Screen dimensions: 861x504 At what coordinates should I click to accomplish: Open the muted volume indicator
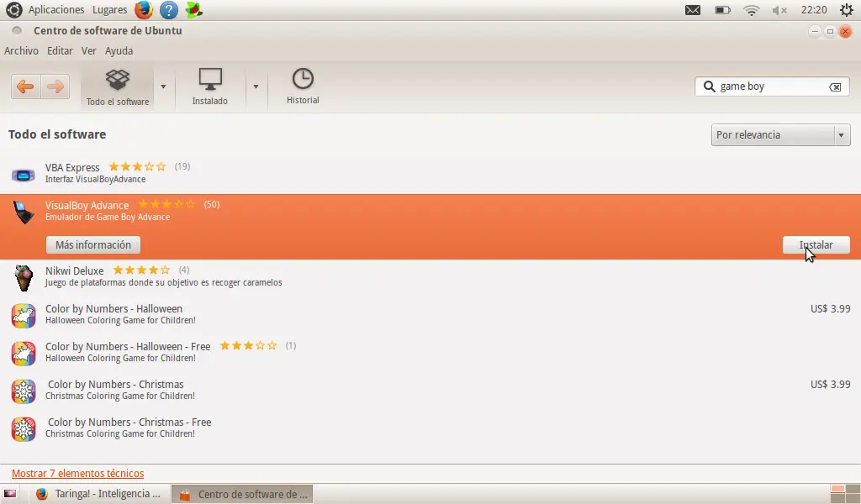(779, 10)
